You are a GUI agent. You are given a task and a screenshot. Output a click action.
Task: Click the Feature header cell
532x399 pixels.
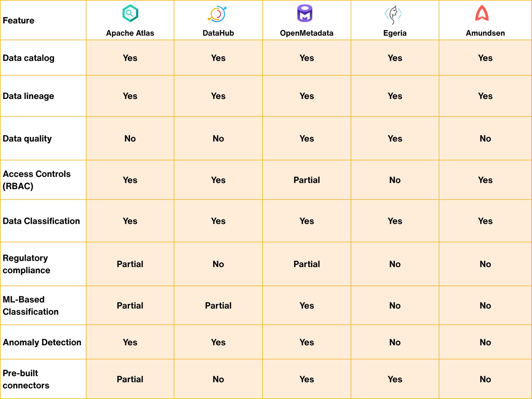pyautogui.click(x=18, y=20)
